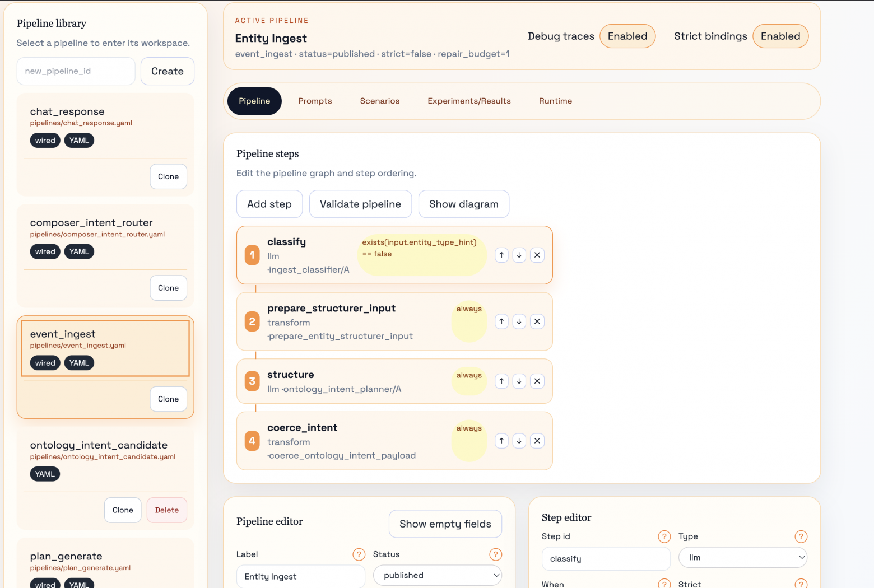
Task: Open the Scenarios tab
Action: (380, 101)
